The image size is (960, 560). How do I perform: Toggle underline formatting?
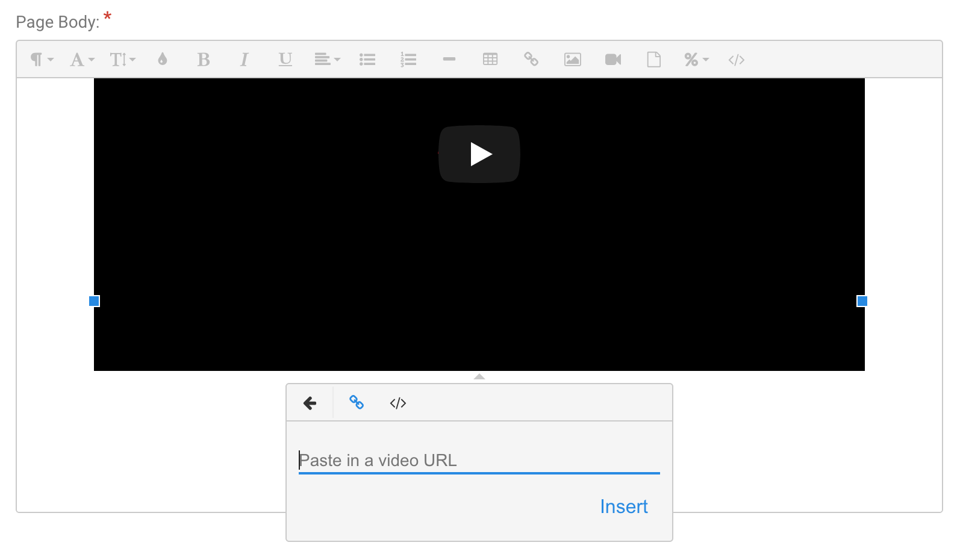[285, 60]
